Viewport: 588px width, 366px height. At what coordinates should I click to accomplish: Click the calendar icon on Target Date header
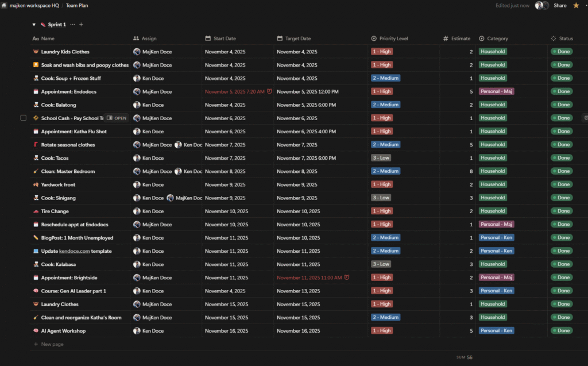point(278,38)
